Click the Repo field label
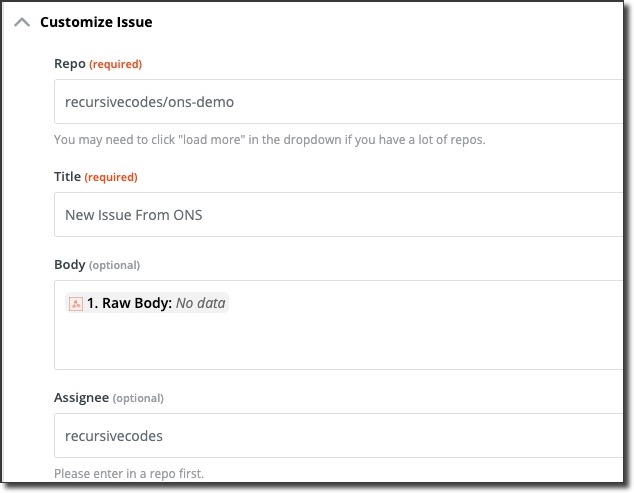The height and width of the screenshot is (493, 634). coord(69,64)
